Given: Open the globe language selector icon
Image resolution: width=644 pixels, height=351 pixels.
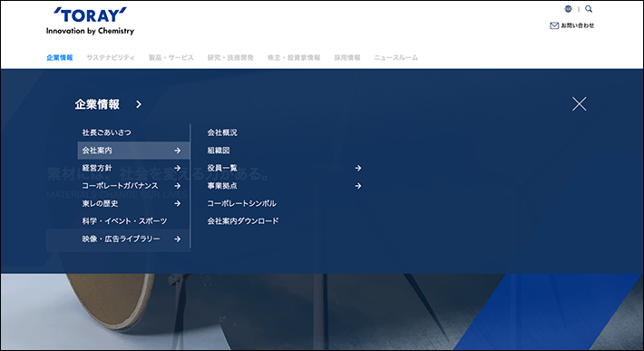Looking at the screenshot, I should pos(568,9).
